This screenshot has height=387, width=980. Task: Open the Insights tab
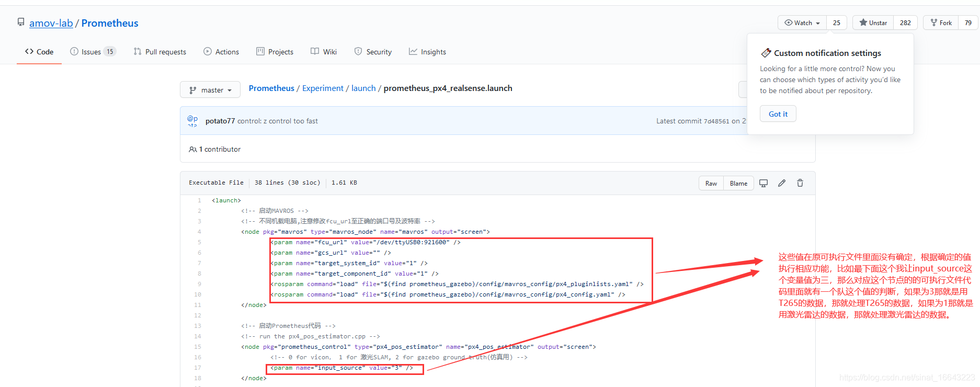pyautogui.click(x=427, y=52)
